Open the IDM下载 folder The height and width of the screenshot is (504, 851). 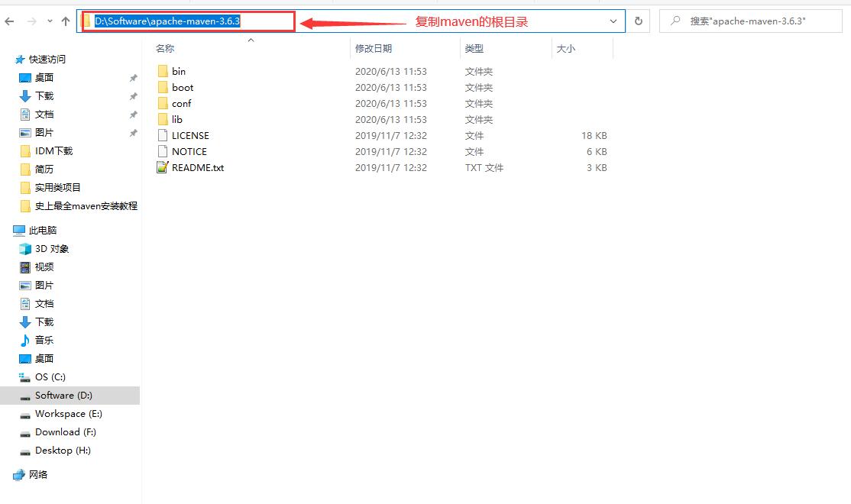tap(53, 151)
